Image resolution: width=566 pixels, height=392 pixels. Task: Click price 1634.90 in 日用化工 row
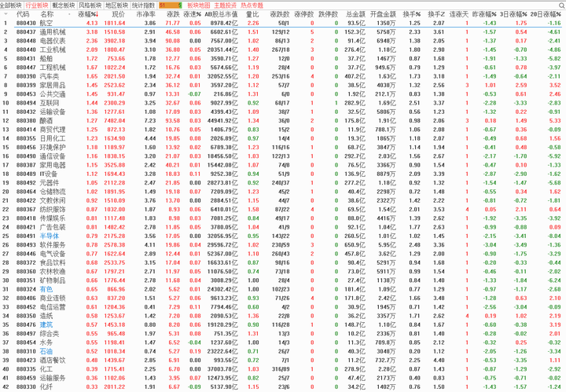[x=115, y=138]
